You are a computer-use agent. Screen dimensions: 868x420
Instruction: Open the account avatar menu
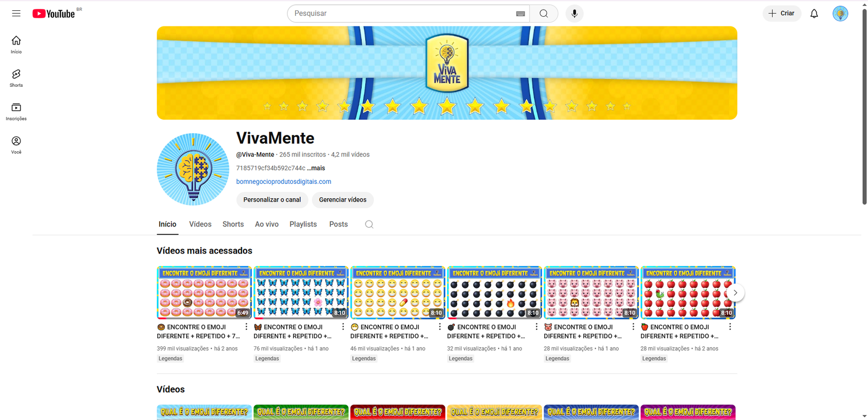point(840,14)
